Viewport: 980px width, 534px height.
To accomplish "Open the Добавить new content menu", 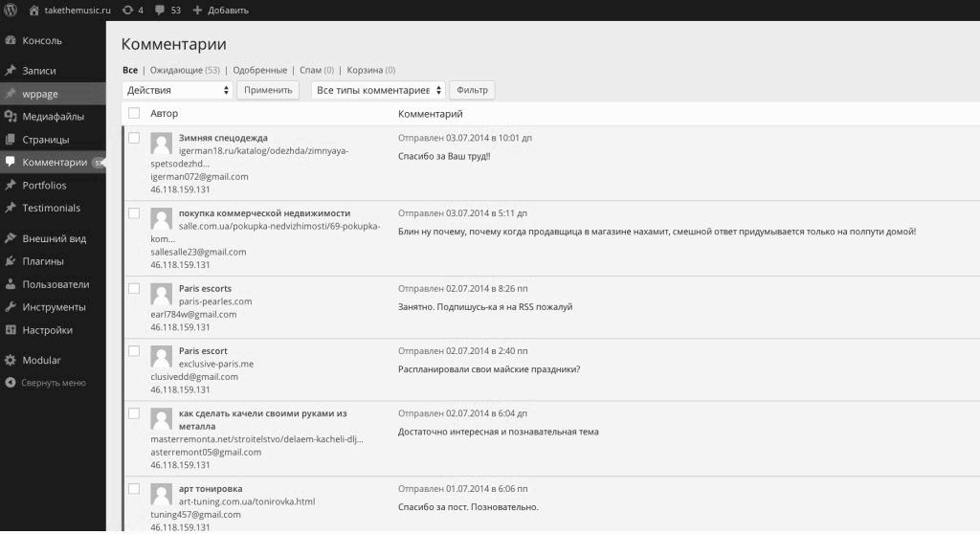I will point(221,10).
